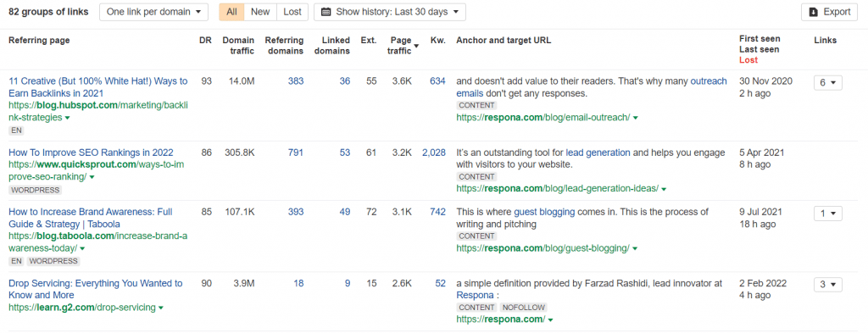Click 742 keywords in the Taboola row
868x333 pixels.
(x=437, y=212)
